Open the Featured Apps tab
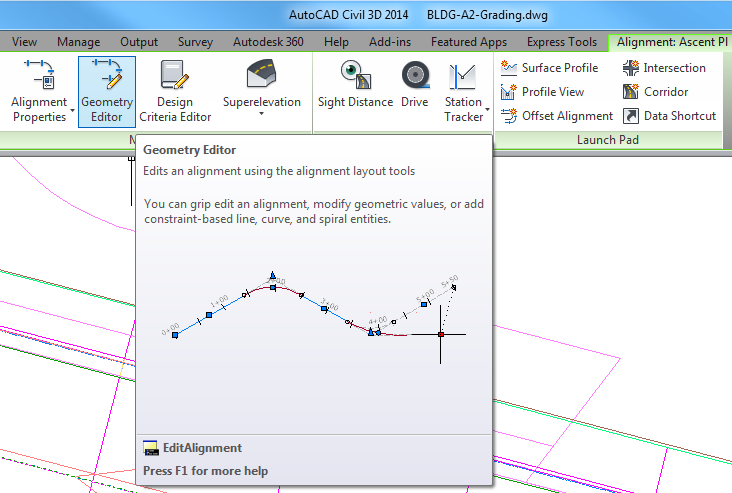 469,42
